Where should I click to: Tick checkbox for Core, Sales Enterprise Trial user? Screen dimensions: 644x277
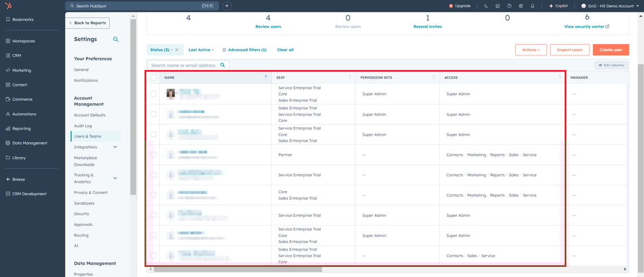(154, 195)
